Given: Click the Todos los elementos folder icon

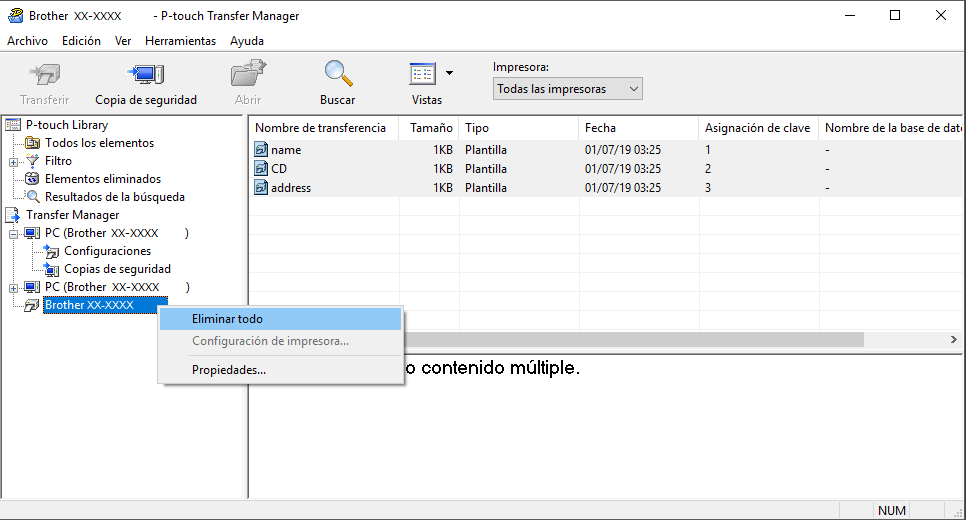Looking at the screenshot, I should pos(32,143).
